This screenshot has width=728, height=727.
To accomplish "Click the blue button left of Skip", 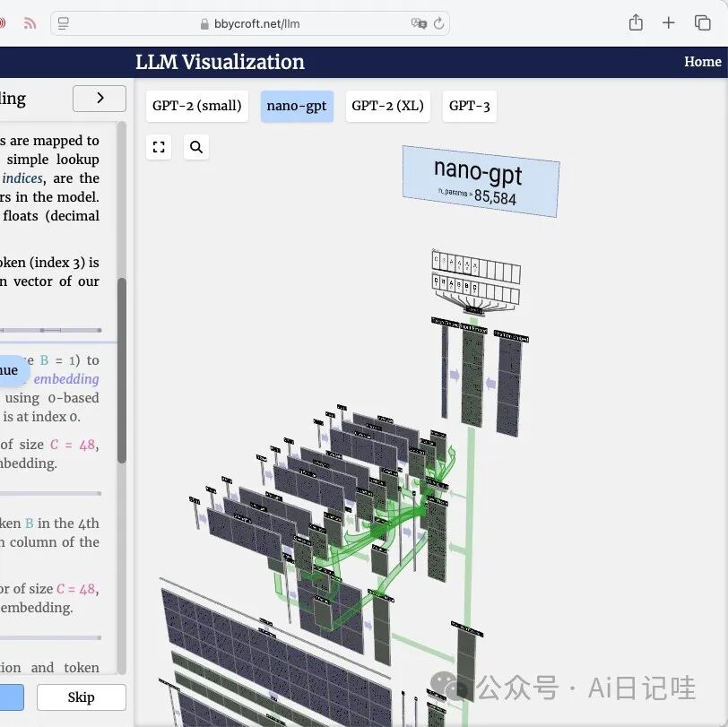I will [12, 697].
